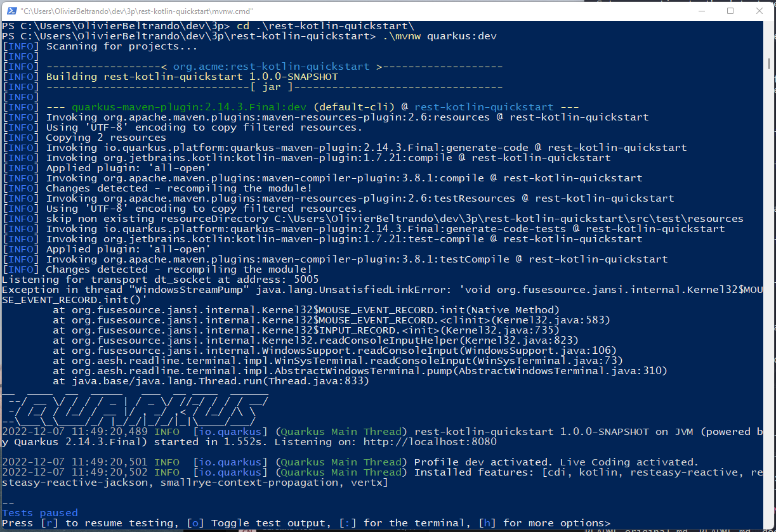Screen dimensions: 776x532
Task: Close the mvnw.cmd terminal window
Action: [758, 11]
